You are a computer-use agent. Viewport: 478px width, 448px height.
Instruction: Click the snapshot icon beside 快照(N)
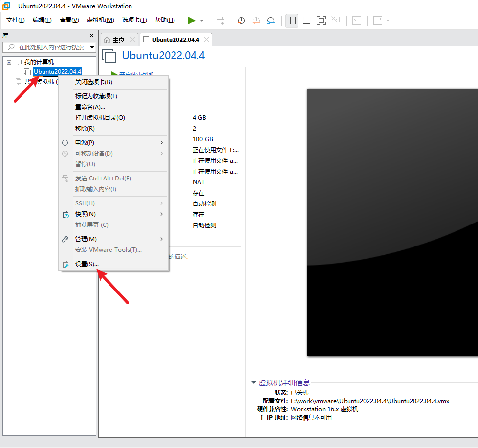tap(65, 214)
